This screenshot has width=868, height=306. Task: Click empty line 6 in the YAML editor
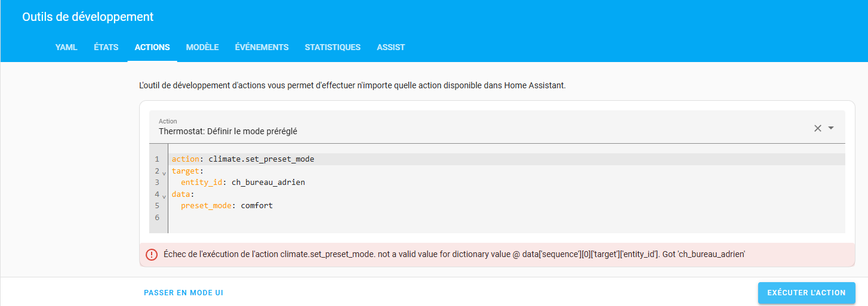[x=358, y=218]
